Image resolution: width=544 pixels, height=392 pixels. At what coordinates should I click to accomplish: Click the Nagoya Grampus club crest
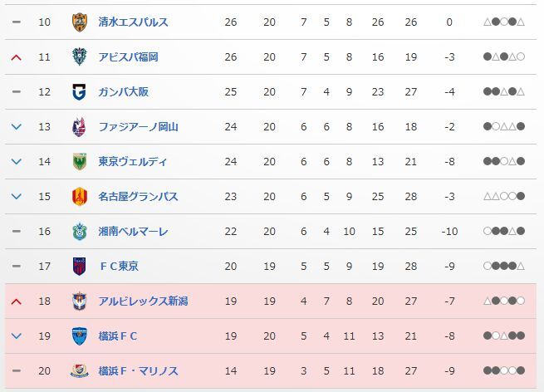click(x=80, y=197)
